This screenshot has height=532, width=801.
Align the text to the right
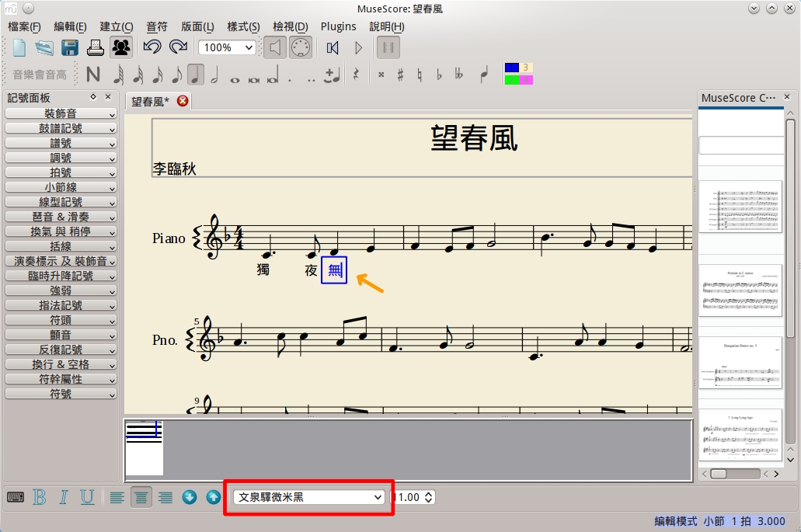tap(165, 497)
